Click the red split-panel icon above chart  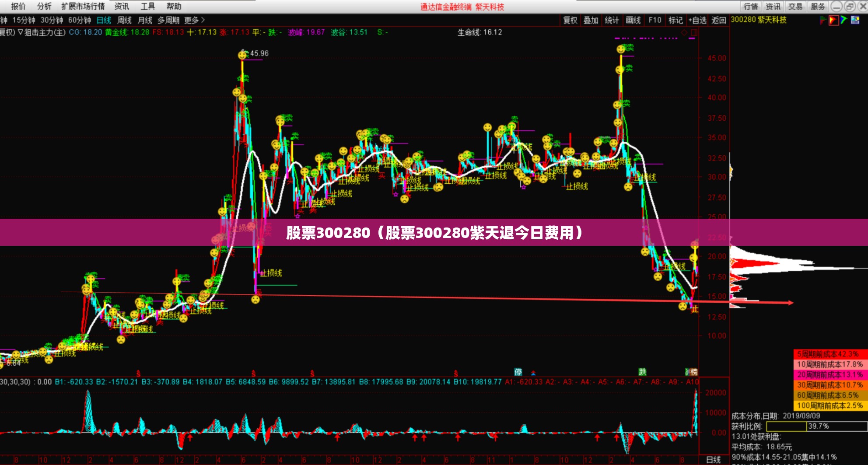(x=694, y=32)
